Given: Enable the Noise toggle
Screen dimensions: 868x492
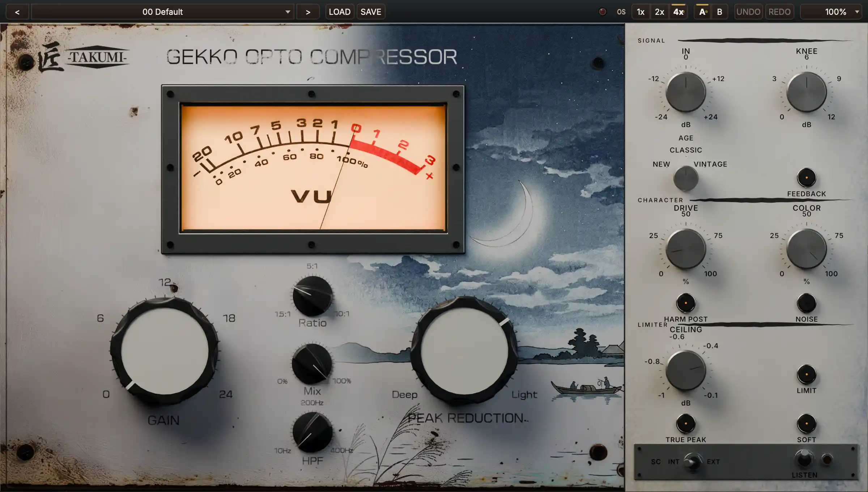Looking at the screenshot, I should (x=807, y=303).
